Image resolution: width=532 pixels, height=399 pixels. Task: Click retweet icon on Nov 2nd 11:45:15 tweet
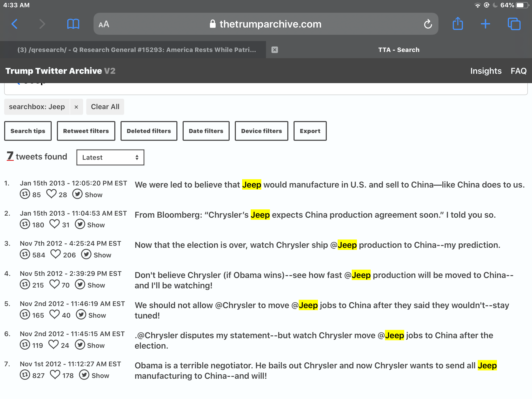click(x=25, y=345)
